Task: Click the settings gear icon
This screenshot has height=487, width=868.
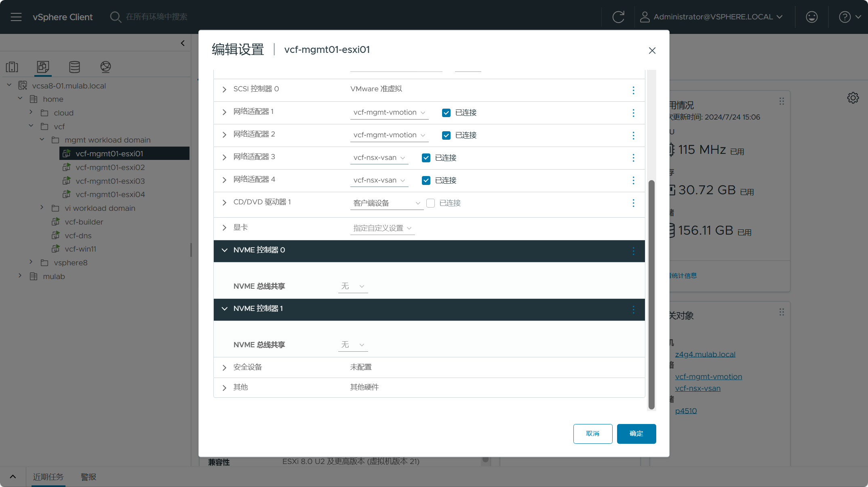Action: coord(853,98)
